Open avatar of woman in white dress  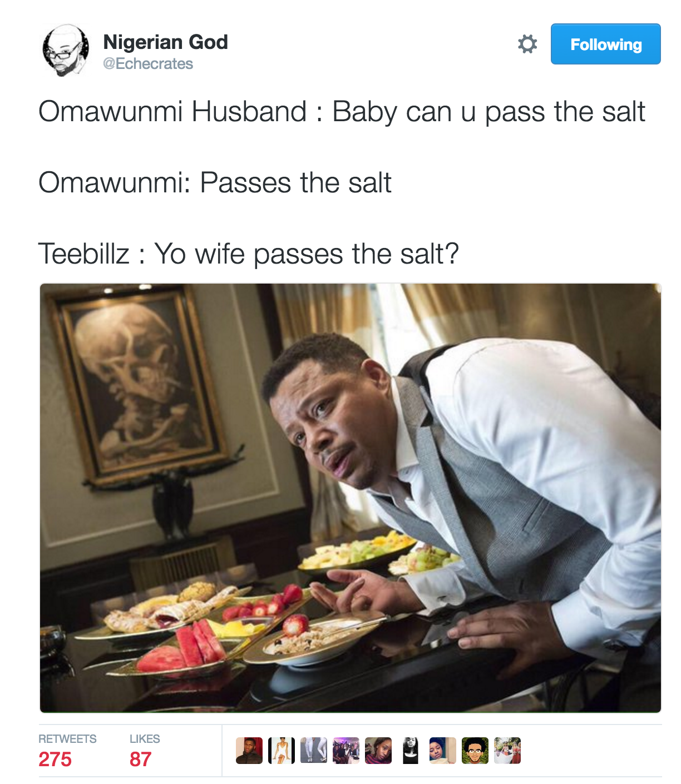click(x=282, y=751)
